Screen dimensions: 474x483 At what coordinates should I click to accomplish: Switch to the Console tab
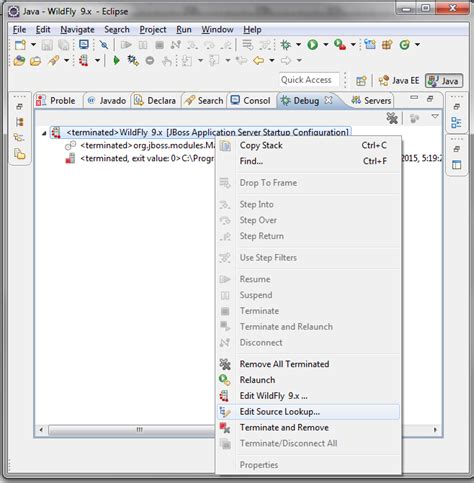pos(251,101)
